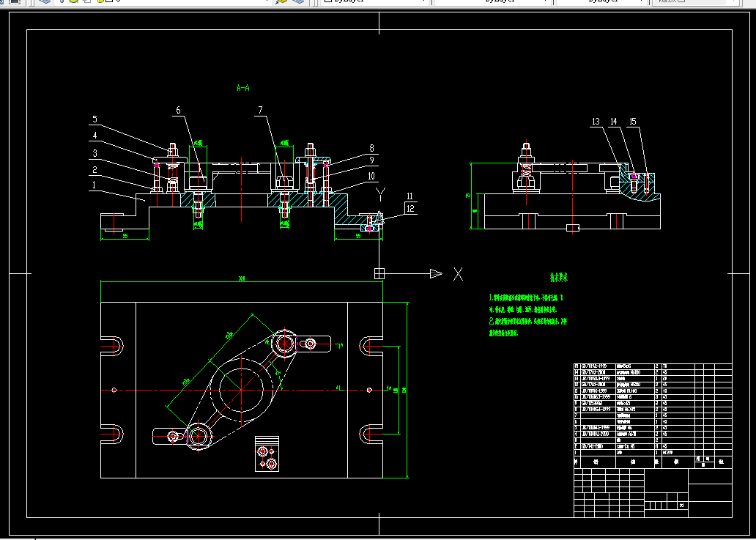Open the Layer Properties Manager icon
Screen dimensions: 756x540
click(45, 1)
